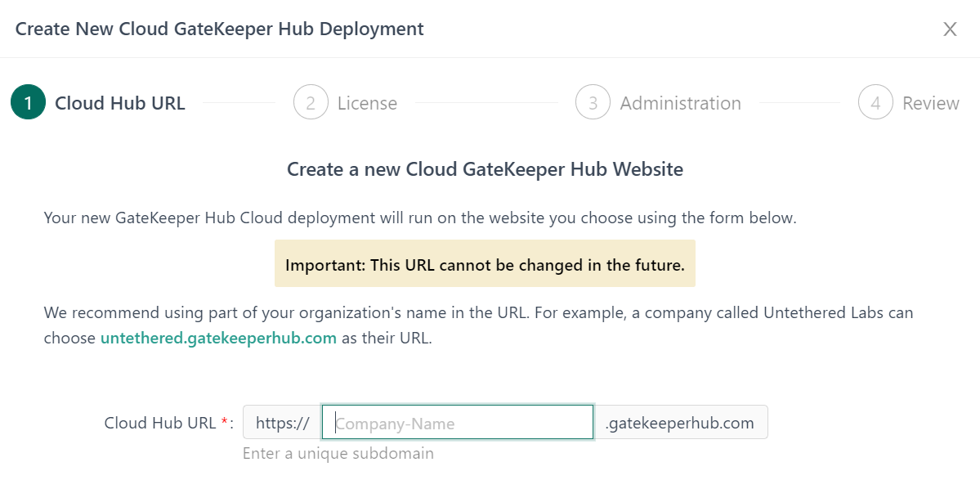Go to the License step label
Image resolution: width=980 pixels, height=489 pixels.
point(367,104)
